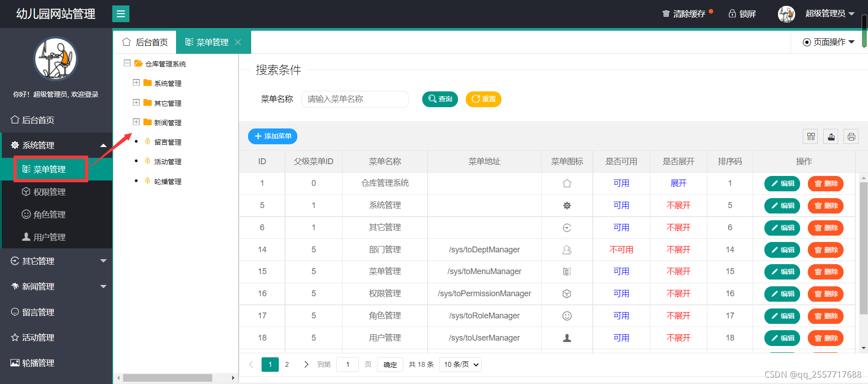Click the top-right user avatar
This screenshot has height=384, width=868.
coord(787,14)
